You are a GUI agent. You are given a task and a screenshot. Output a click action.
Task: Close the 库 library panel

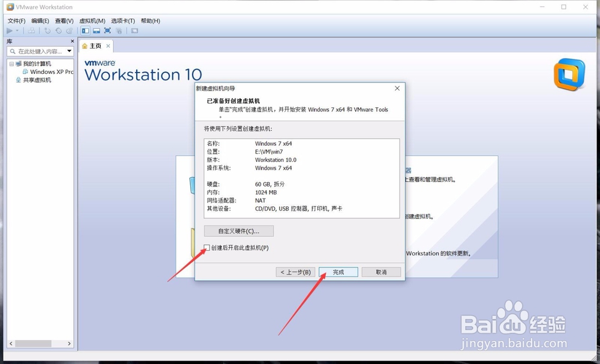tap(73, 41)
